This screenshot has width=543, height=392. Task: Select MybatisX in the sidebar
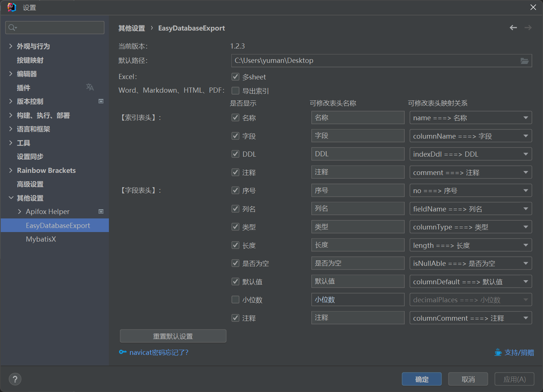[41, 239]
